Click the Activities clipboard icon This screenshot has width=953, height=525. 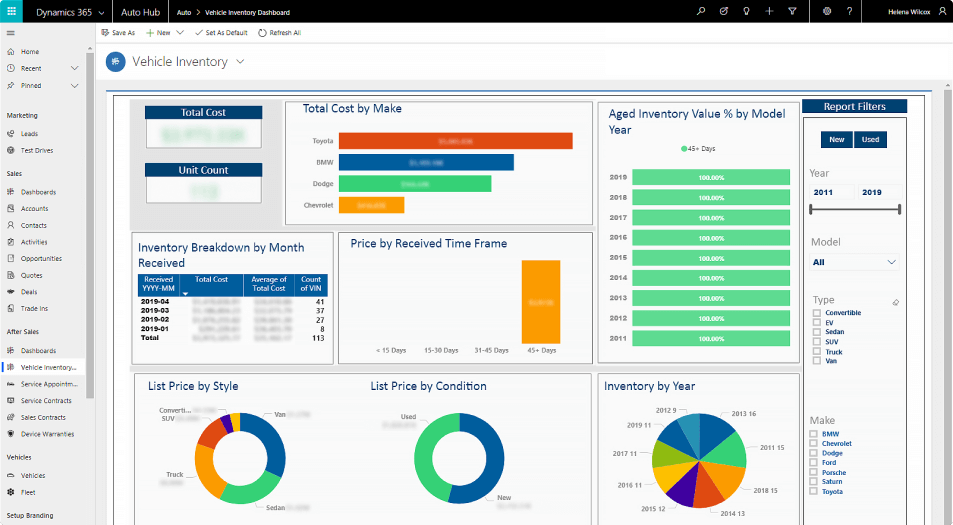pyautogui.click(x=10, y=242)
